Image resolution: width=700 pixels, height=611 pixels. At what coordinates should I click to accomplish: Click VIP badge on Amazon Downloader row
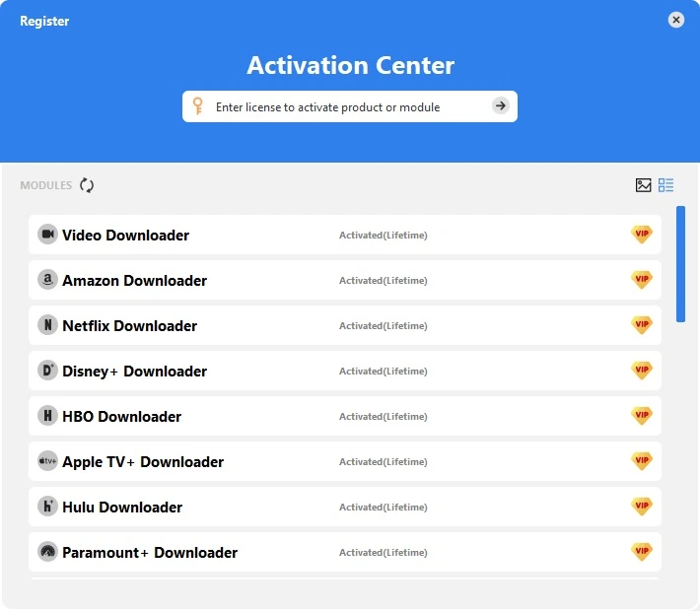click(642, 280)
